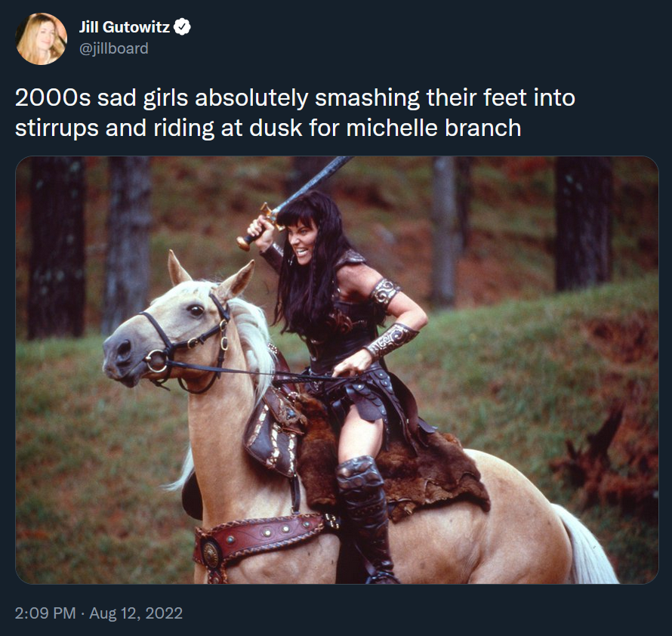
Task: Click the word '2000s' in the tweet
Action: (53, 97)
